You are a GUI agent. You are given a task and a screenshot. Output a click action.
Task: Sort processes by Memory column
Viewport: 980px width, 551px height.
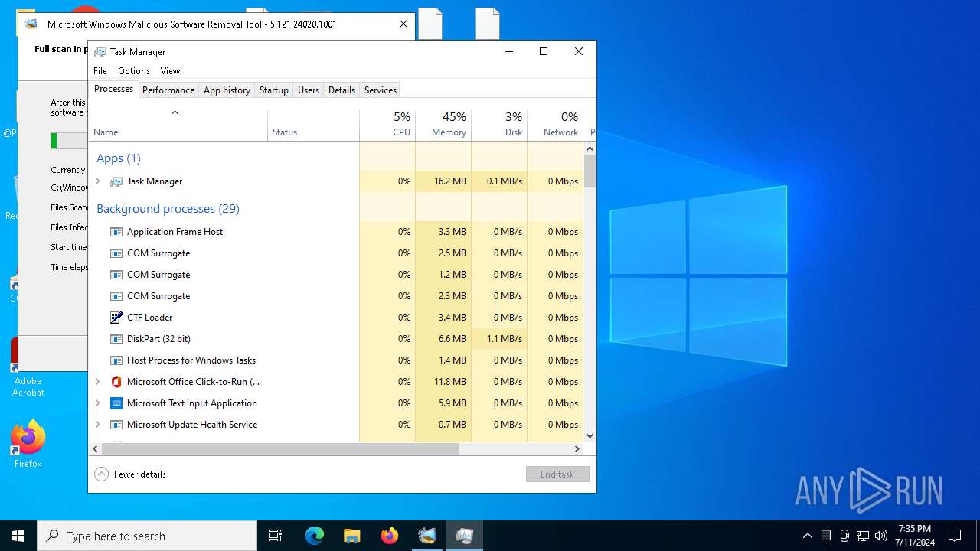(x=443, y=126)
